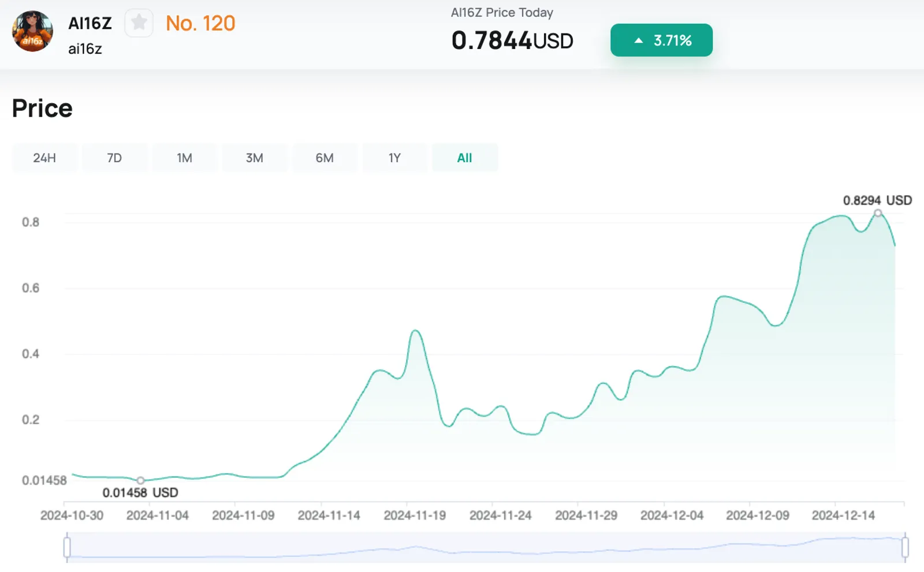Click the 0.7844USD current price value
The width and height of the screenshot is (924, 572).
click(512, 40)
